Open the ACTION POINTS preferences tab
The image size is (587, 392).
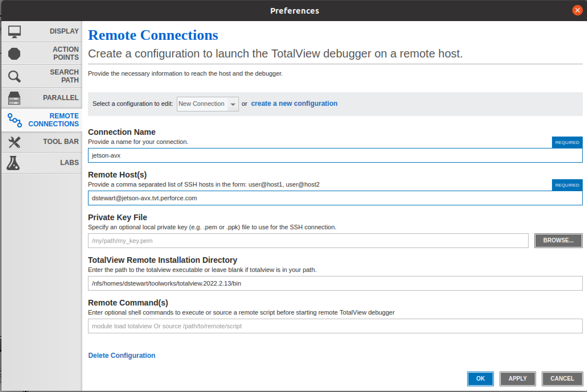(42, 53)
